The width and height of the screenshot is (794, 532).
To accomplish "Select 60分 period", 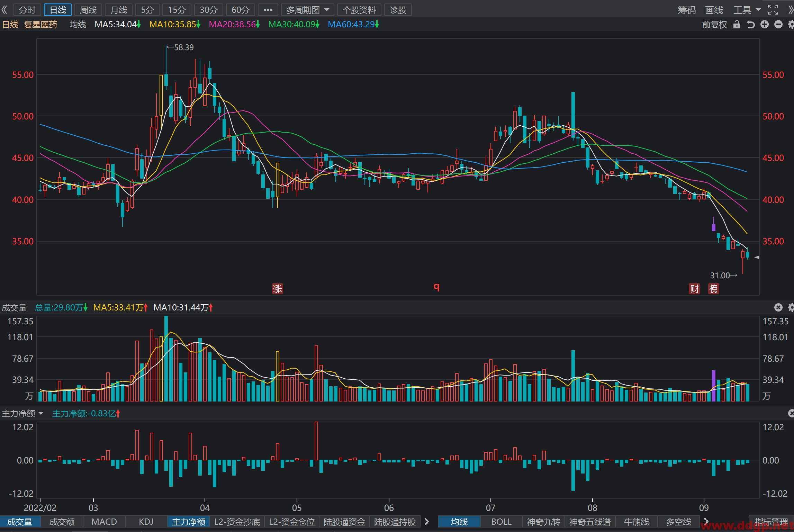I will 241,10.
